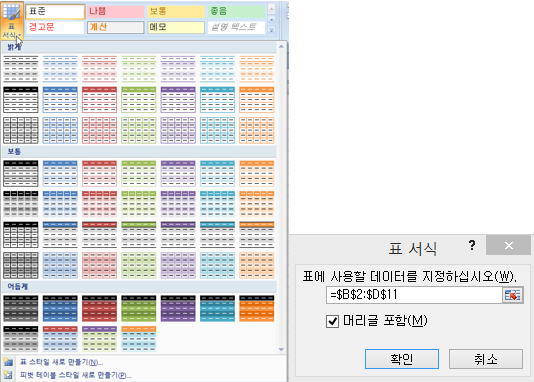
Task: Choose medium gray shaded table style, fourth row
Action: click(x=21, y=265)
